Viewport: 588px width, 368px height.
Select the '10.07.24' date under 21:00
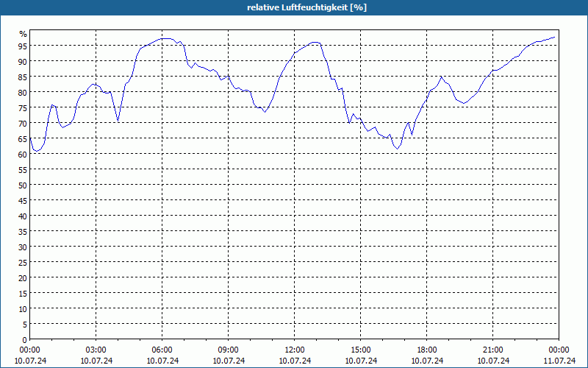pyautogui.click(x=493, y=361)
